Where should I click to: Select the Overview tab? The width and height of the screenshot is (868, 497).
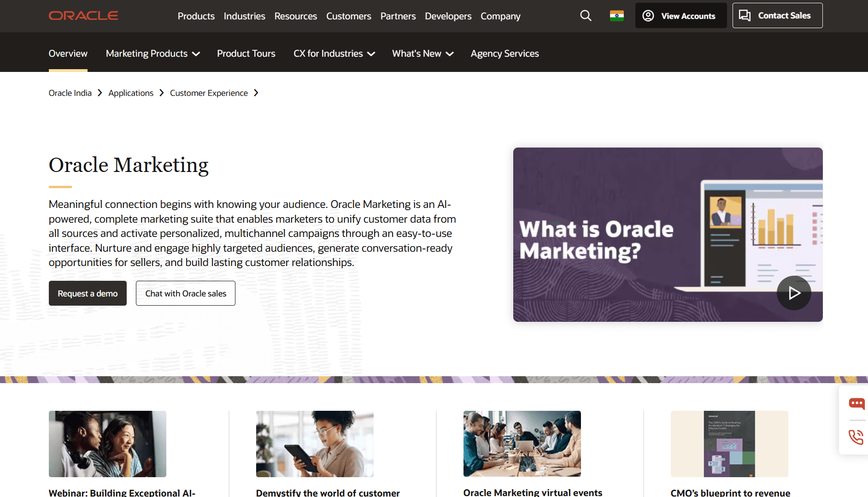(x=68, y=53)
